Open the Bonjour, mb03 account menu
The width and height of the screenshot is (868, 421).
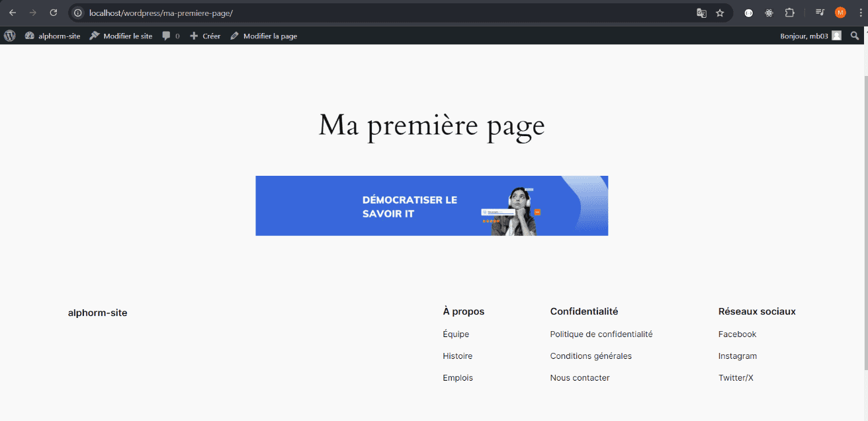810,36
